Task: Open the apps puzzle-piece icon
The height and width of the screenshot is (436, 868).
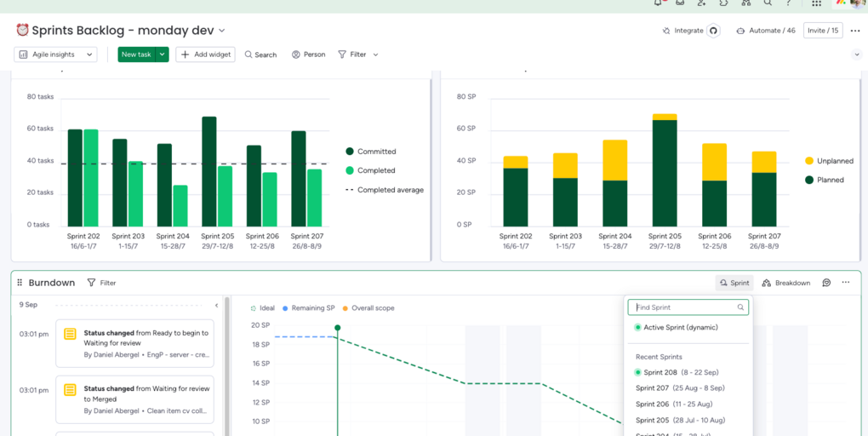Action: [723, 3]
